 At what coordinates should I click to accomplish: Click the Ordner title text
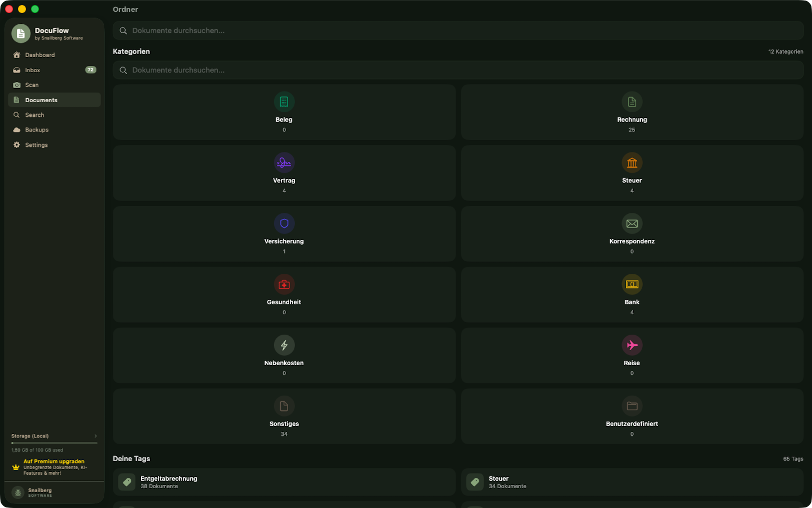click(125, 9)
